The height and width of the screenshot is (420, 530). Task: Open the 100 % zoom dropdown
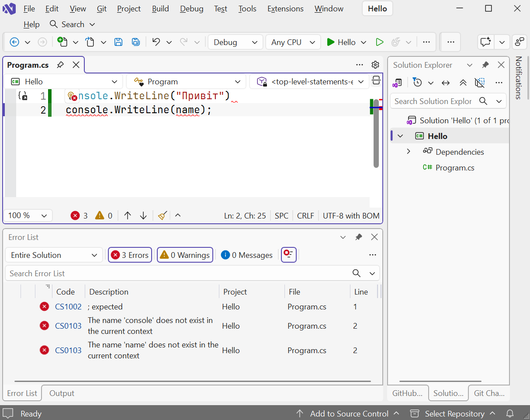point(28,215)
